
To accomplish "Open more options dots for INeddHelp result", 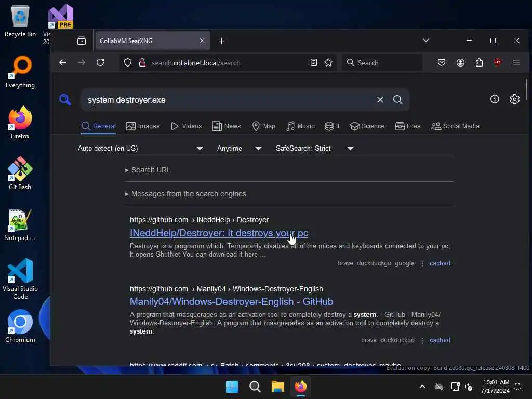I will tap(422, 263).
